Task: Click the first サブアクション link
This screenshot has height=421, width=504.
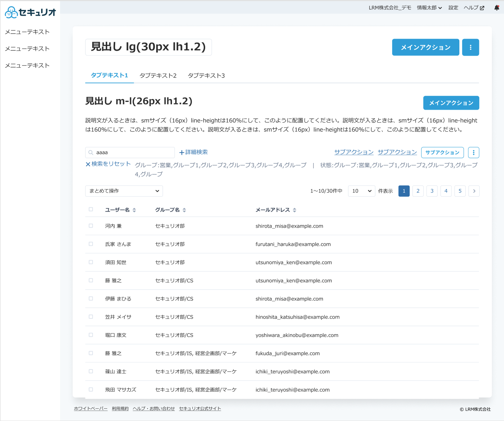Action: coord(354,152)
